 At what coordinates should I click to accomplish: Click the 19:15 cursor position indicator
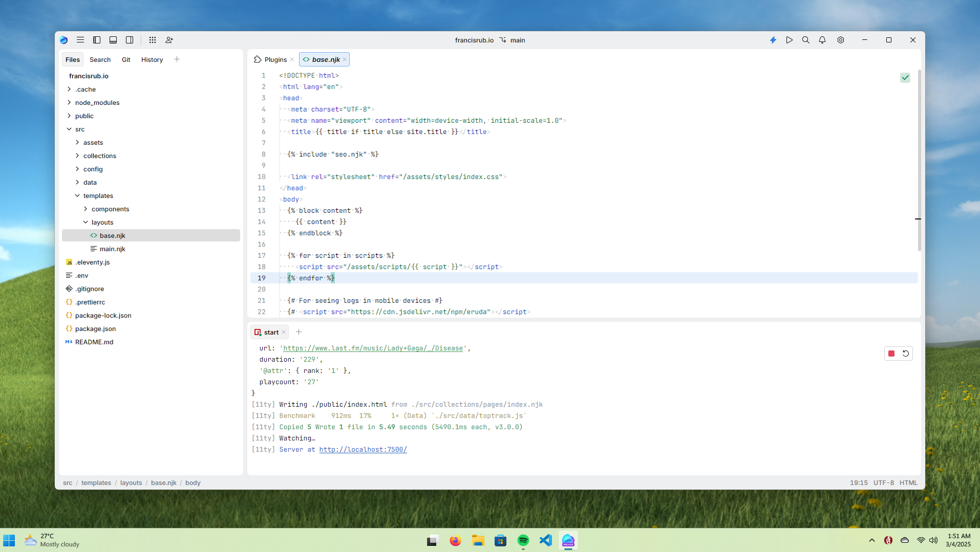coord(859,482)
